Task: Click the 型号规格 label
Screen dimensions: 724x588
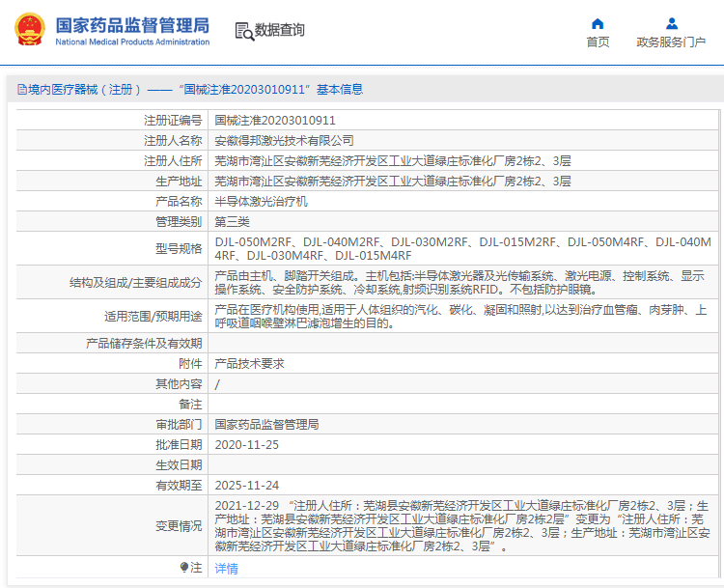Action: [x=179, y=248]
